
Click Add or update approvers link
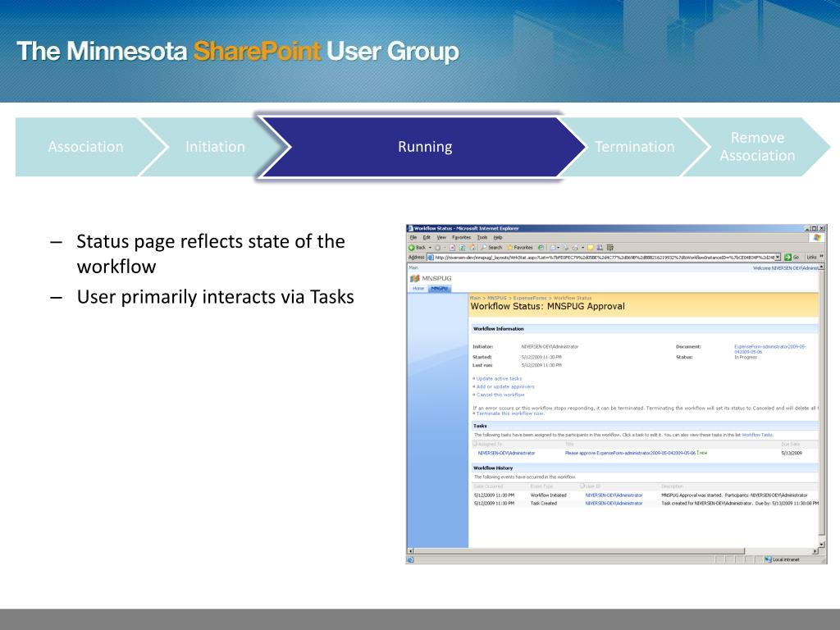pyautogui.click(x=505, y=386)
